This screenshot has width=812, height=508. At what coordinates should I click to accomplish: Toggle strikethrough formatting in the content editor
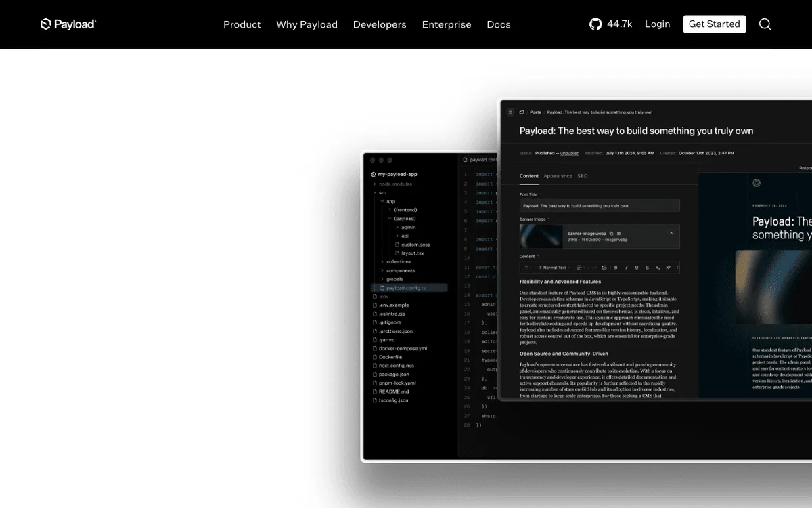[647, 268]
